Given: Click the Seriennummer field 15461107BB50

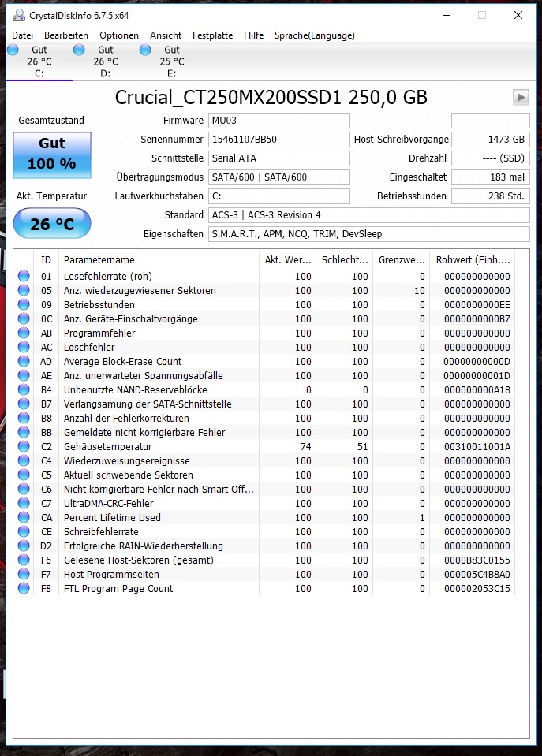Looking at the screenshot, I should point(279,140).
